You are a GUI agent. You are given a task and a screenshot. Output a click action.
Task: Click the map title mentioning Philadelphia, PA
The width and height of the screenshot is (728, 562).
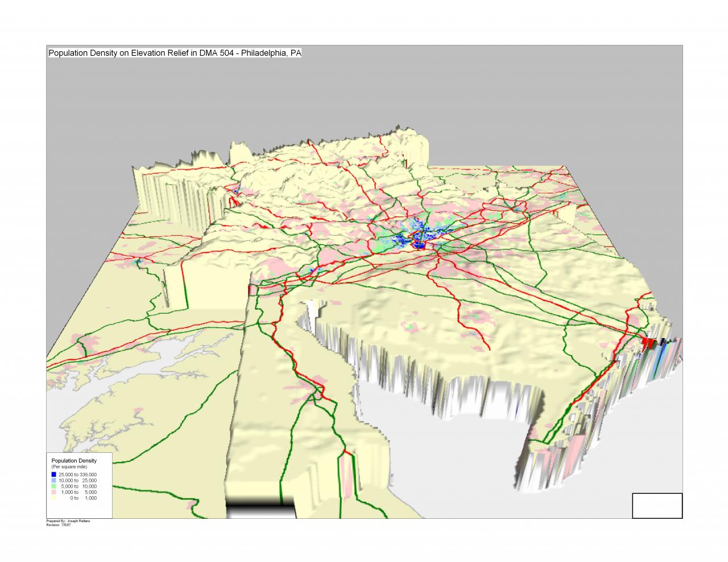click(x=175, y=53)
